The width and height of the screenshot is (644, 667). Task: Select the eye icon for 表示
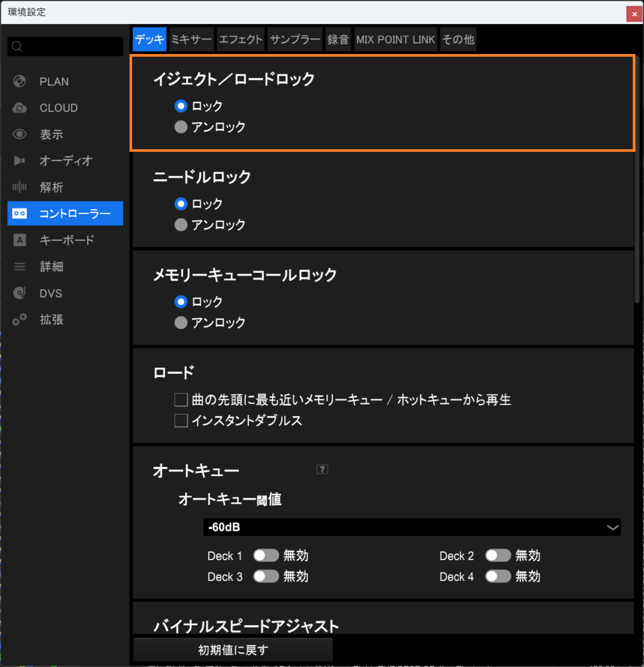coord(20,135)
